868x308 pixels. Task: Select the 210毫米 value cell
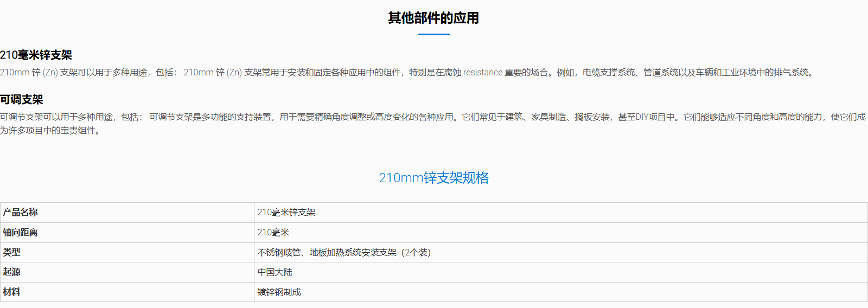click(x=273, y=233)
